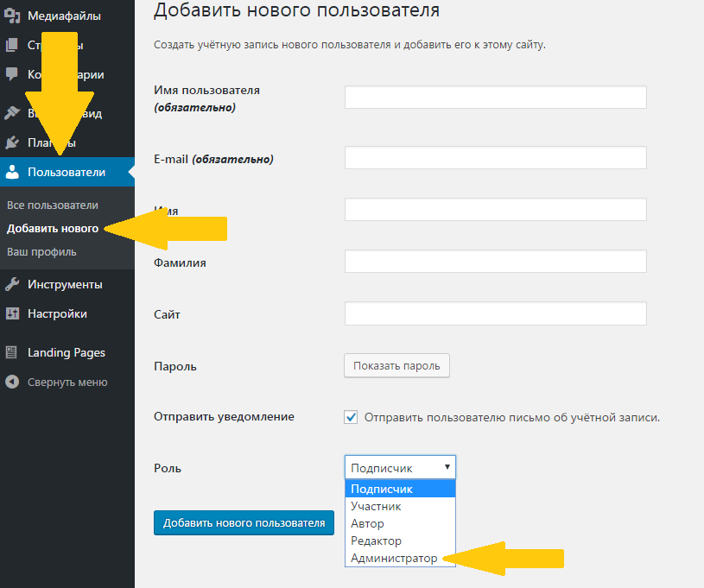This screenshot has width=704, height=588.
Task: Open Ваш профиль in the sidebar
Action: [41, 252]
